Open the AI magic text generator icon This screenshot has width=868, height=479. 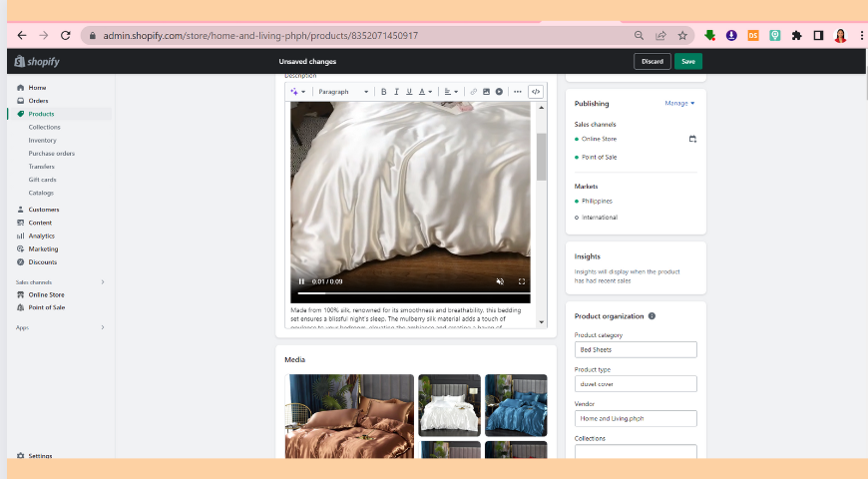click(x=298, y=92)
